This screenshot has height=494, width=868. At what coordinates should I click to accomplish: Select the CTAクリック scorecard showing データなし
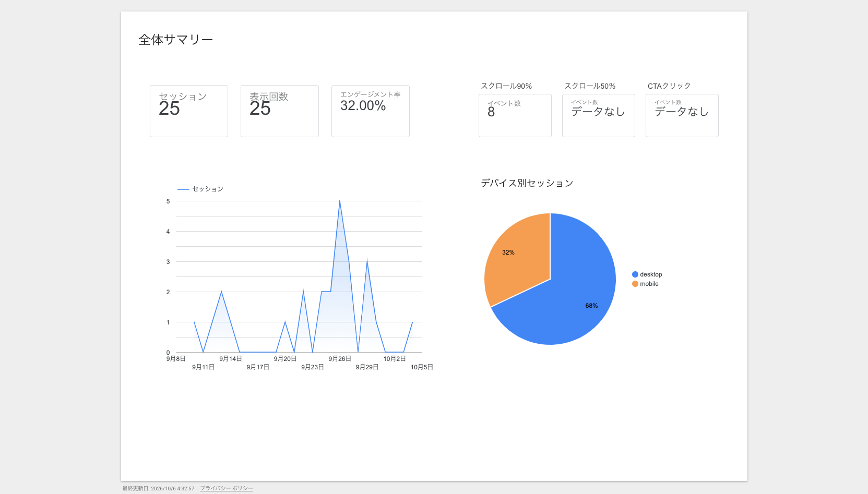click(x=682, y=115)
